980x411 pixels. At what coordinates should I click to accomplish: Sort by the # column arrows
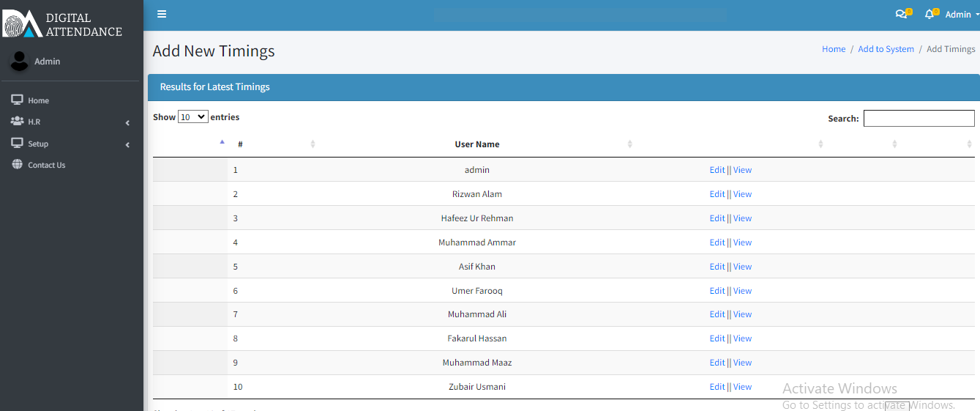(313, 144)
